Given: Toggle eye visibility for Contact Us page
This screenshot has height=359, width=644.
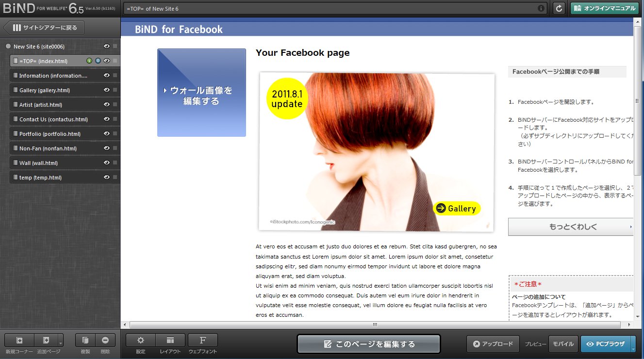Looking at the screenshot, I should [x=106, y=119].
